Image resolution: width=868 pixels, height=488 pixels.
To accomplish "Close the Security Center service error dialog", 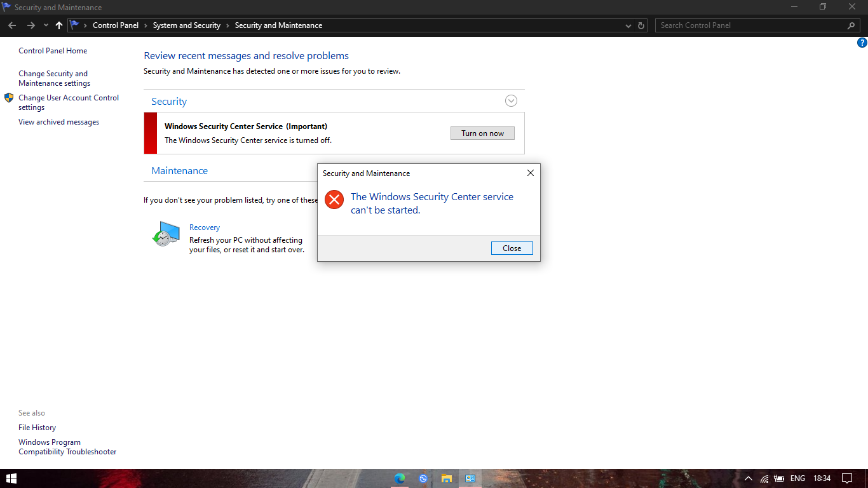I will 512,248.
